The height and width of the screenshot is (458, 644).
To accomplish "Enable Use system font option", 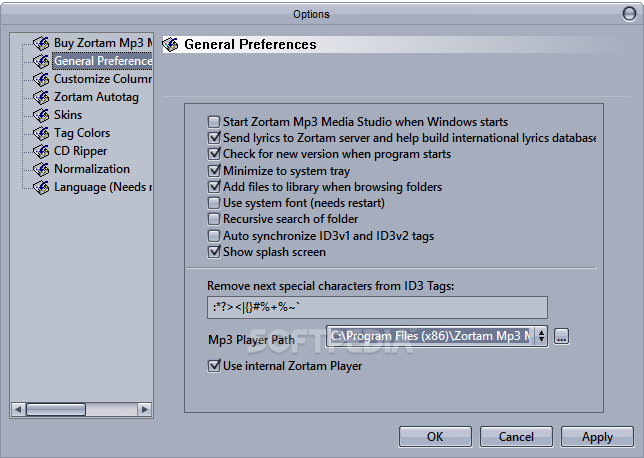I will tap(214, 203).
